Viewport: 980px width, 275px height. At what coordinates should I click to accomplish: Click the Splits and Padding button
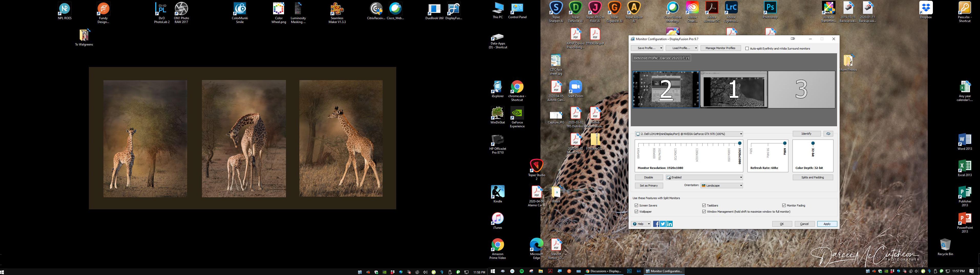pos(812,177)
